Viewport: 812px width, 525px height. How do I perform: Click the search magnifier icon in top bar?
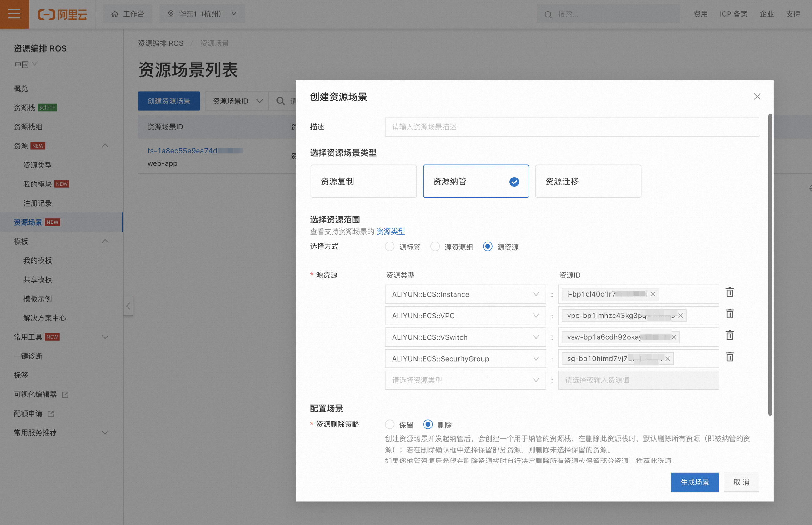(548, 14)
